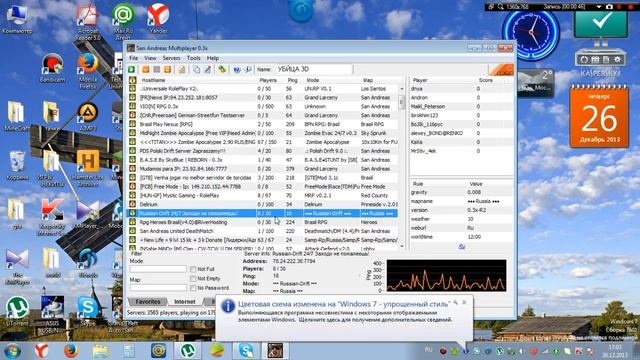The image size is (640, 360).
Task: Select the Rpg Heroes Brasil server row
Action: tap(263, 222)
